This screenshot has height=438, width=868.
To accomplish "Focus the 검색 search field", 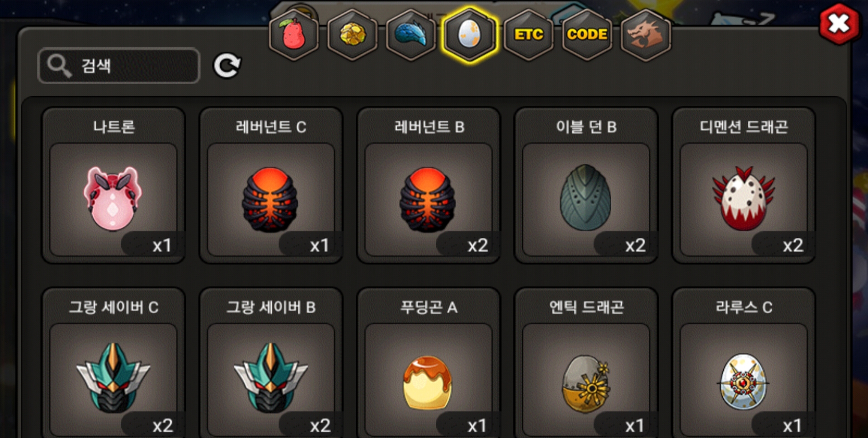I will (x=119, y=66).
